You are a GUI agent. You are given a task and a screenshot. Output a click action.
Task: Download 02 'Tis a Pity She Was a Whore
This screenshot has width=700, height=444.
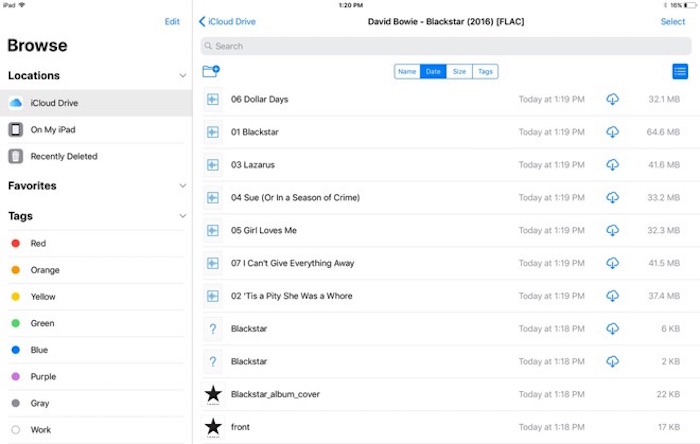(x=612, y=296)
